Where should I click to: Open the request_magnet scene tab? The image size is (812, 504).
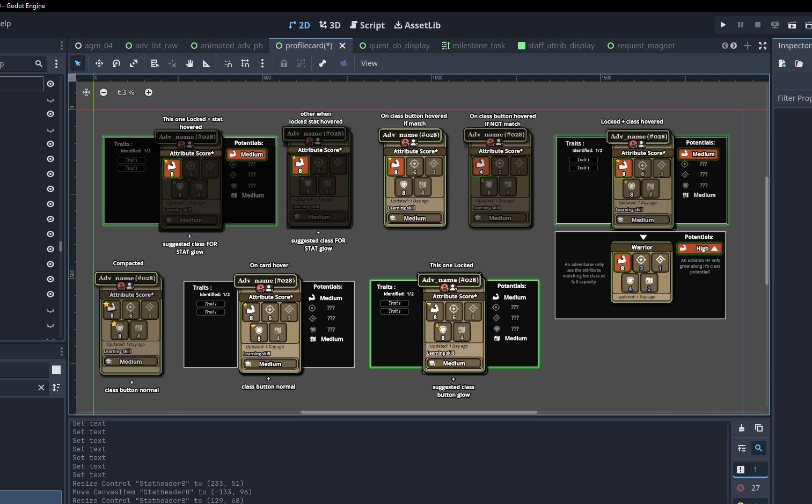click(641, 46)
